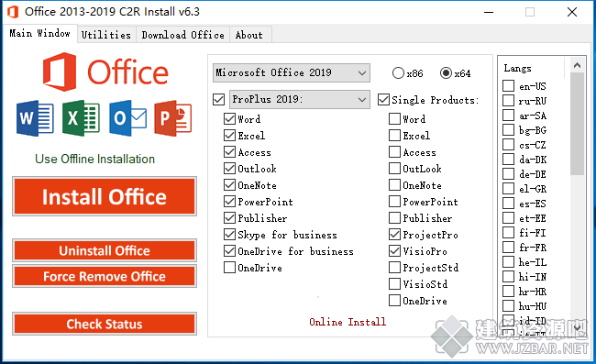Click the Office logo icon
The height and width of the screenshot is (364, 596).
[x=60, y=72]
